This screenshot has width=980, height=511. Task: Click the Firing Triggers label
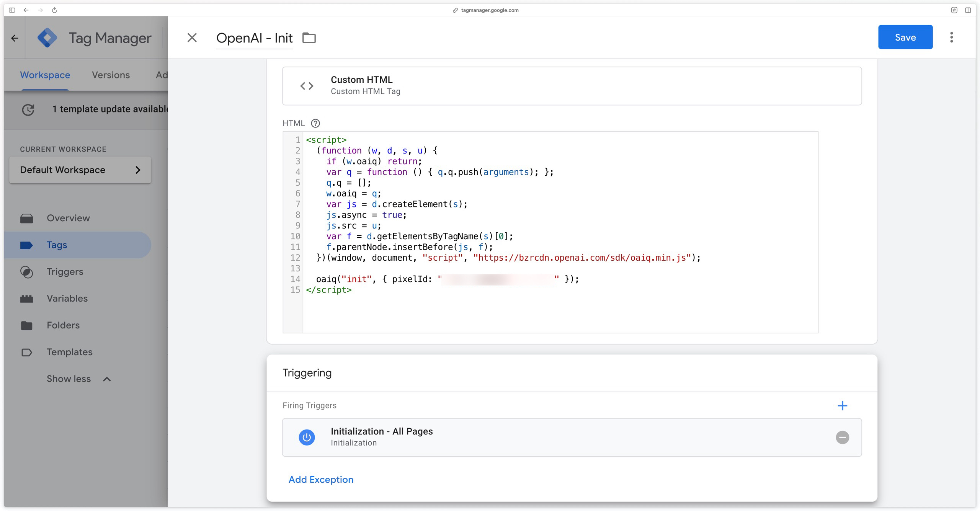(x=309, y=405)
